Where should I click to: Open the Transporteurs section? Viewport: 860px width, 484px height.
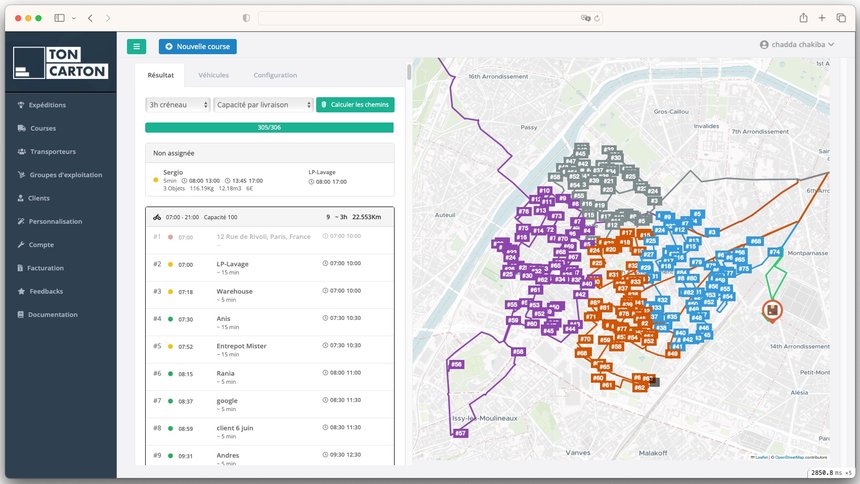click(52, 152)
